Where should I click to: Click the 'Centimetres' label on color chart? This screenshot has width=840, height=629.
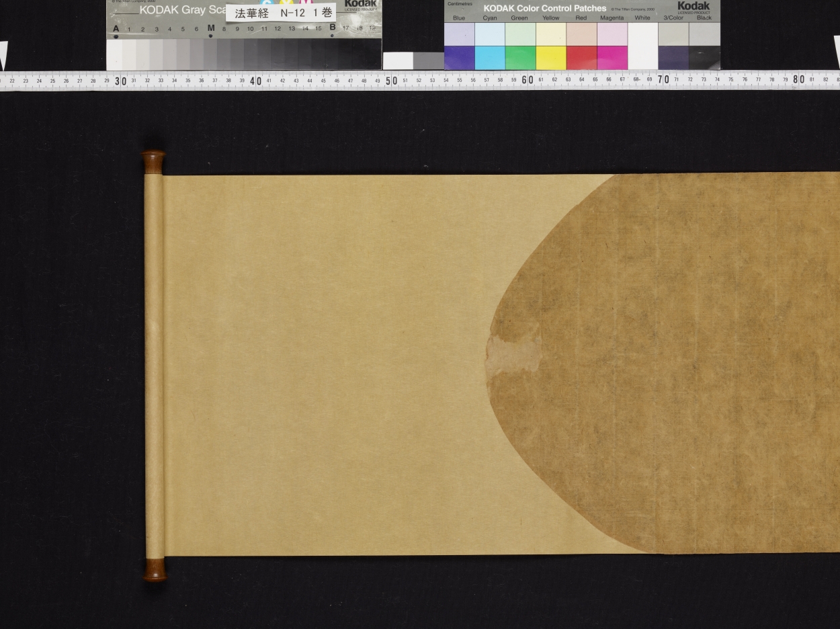(x=460, y=4)
